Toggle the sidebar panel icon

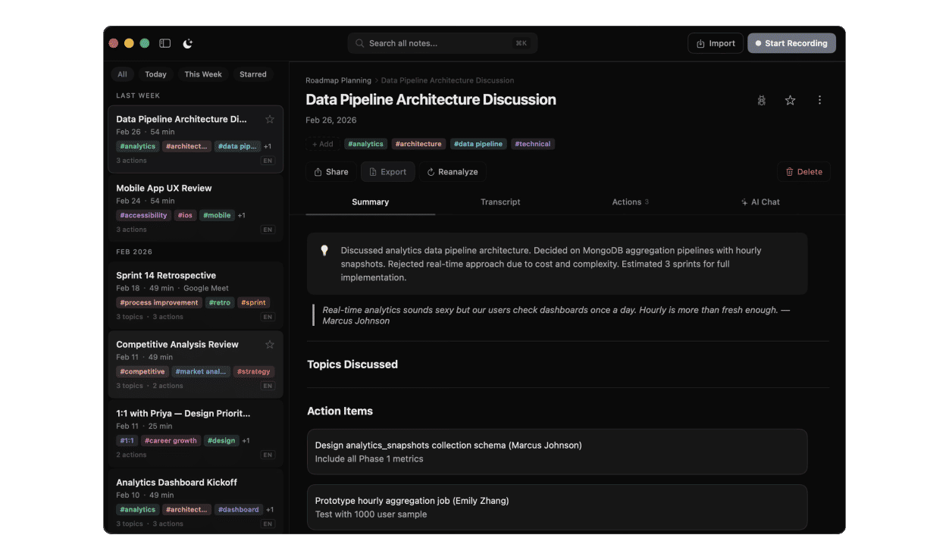coord(165,43)
